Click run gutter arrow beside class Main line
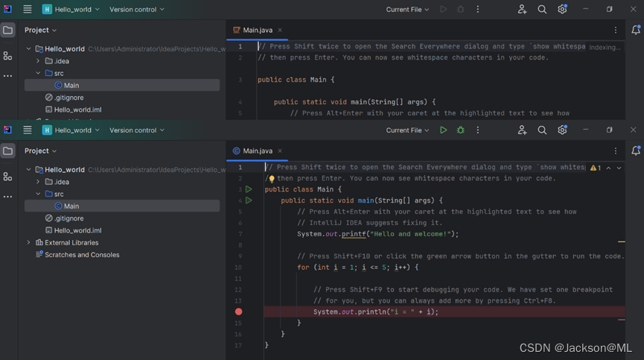This screenshot has width=644, height=360. [249, 189]
